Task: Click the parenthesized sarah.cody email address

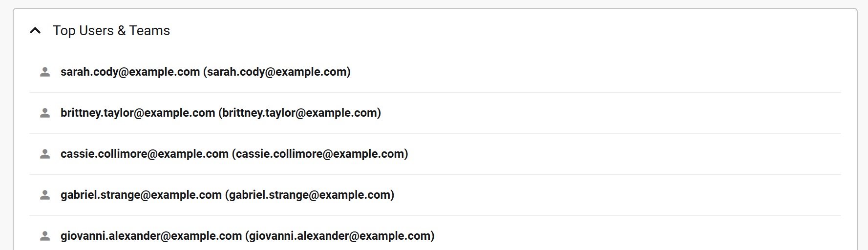Action: pos(277,72)
